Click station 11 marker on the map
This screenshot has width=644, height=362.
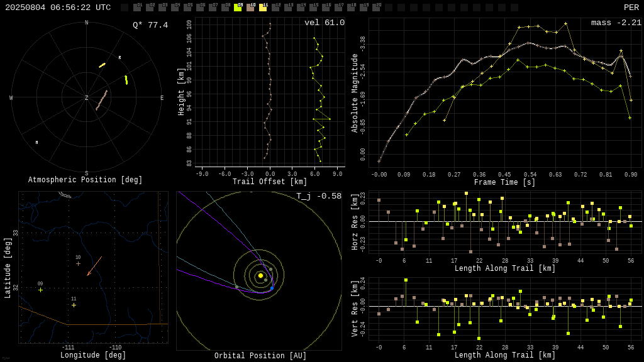click(x=74, y=305)
